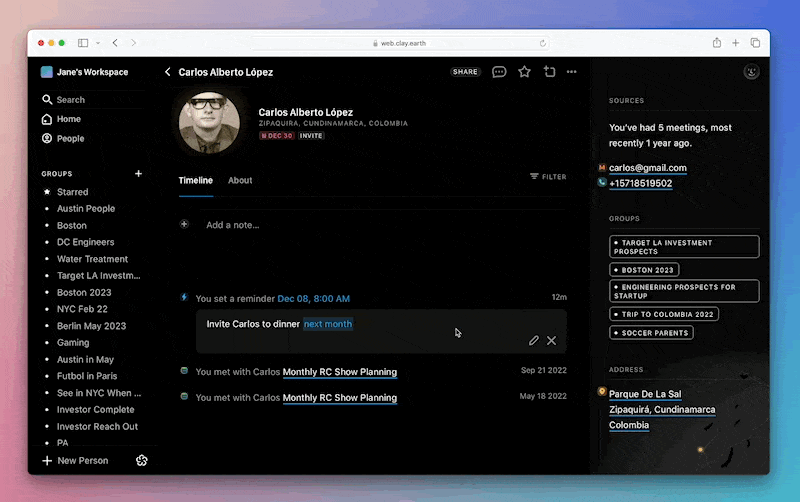
Task: Open carlos@gmail.com email link
Action: pyautogui.click(x=648, y=168)
